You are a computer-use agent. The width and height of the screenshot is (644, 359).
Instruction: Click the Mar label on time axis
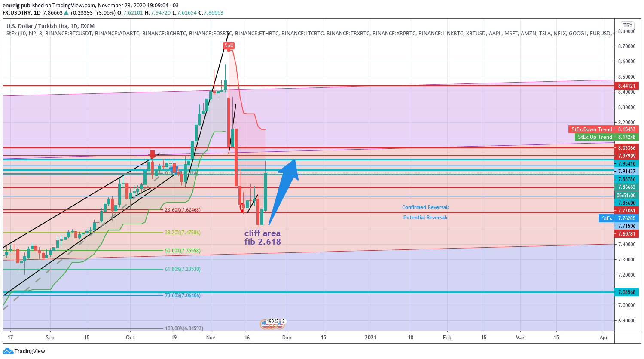click(520, 338)
